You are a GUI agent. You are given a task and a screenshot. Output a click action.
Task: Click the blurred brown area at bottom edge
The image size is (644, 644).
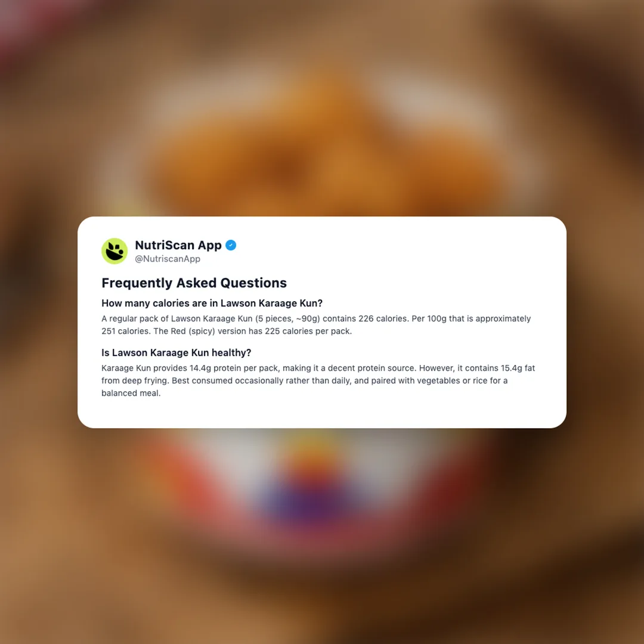[322, 616]
